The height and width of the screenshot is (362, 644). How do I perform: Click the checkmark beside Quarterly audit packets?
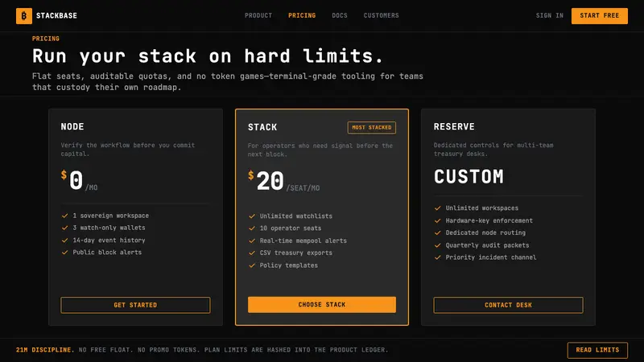[437, 245]
